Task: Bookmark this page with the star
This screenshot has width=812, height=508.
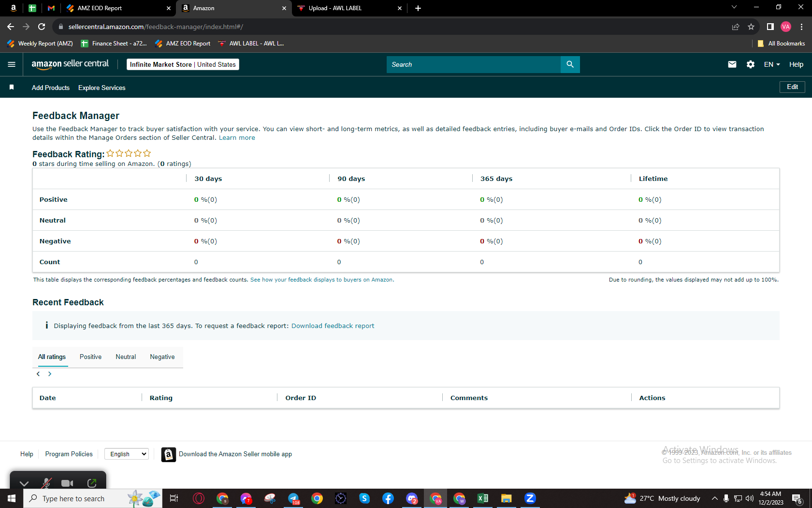Action: (x=751, y=27)
